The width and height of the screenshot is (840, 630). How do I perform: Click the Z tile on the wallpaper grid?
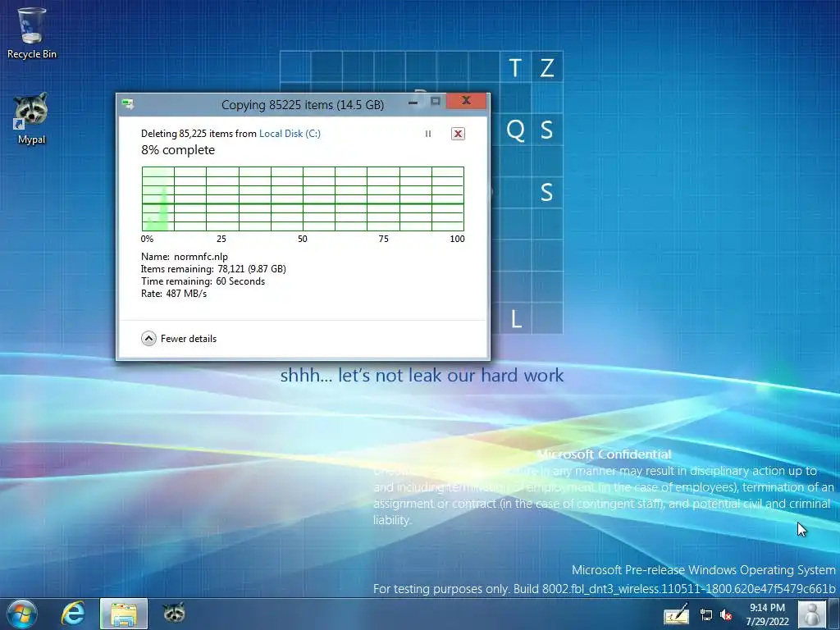pos(547,67)
